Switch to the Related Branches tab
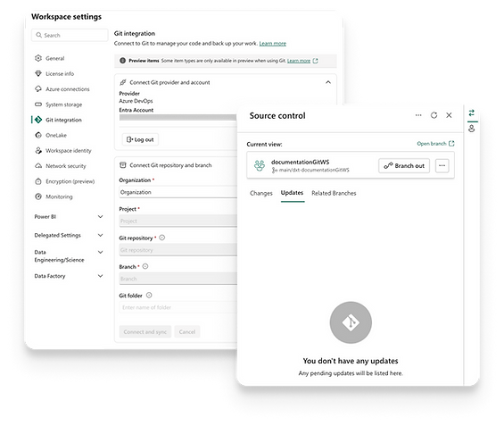 tap(334, 194)
